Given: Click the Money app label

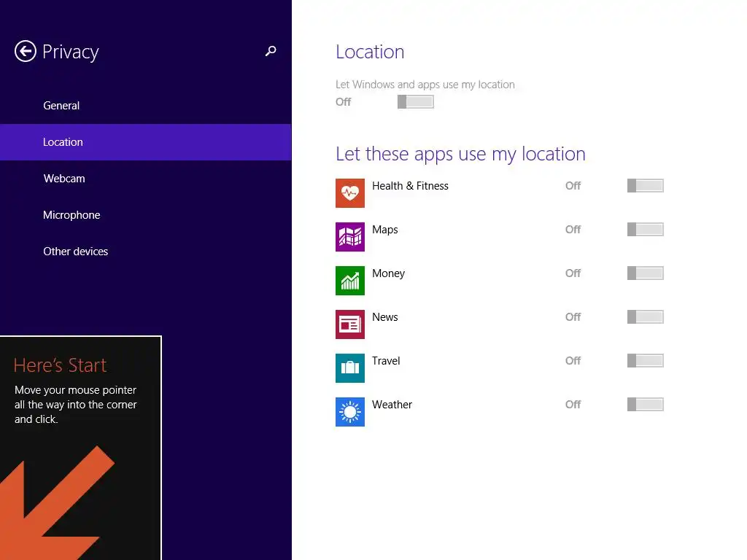Looking at the screenshot, I should 388,274.
